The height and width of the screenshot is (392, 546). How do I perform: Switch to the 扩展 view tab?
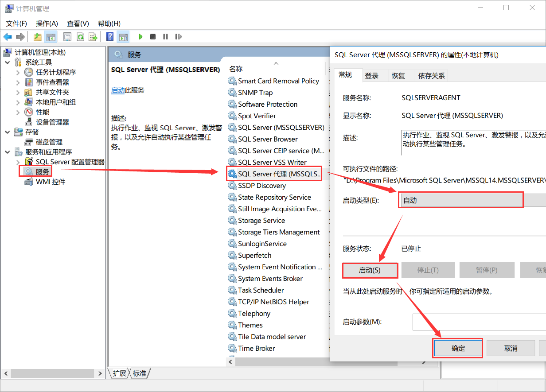coord(120,373)
